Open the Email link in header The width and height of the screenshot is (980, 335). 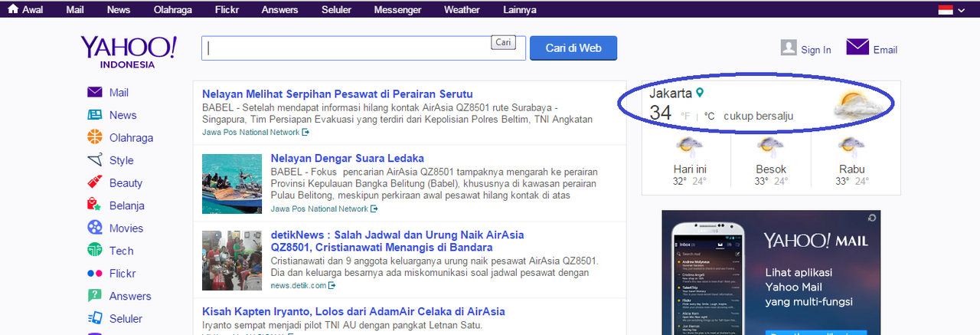pos(885,50)
